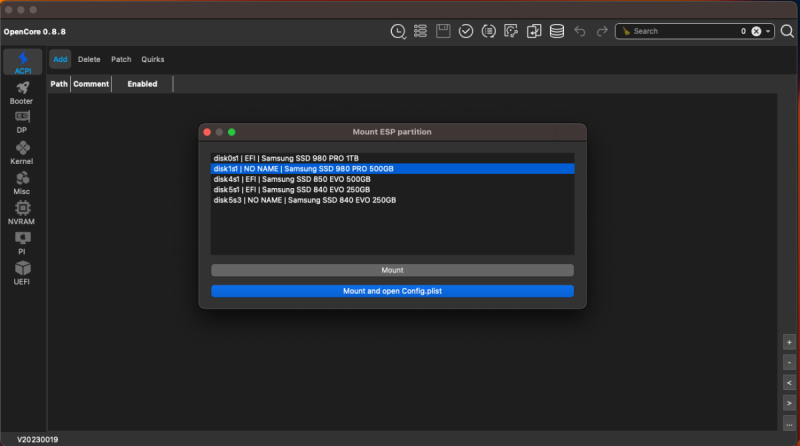
Task: Click the database stack mount ESP icon
Action: click(x=557, y=31)
